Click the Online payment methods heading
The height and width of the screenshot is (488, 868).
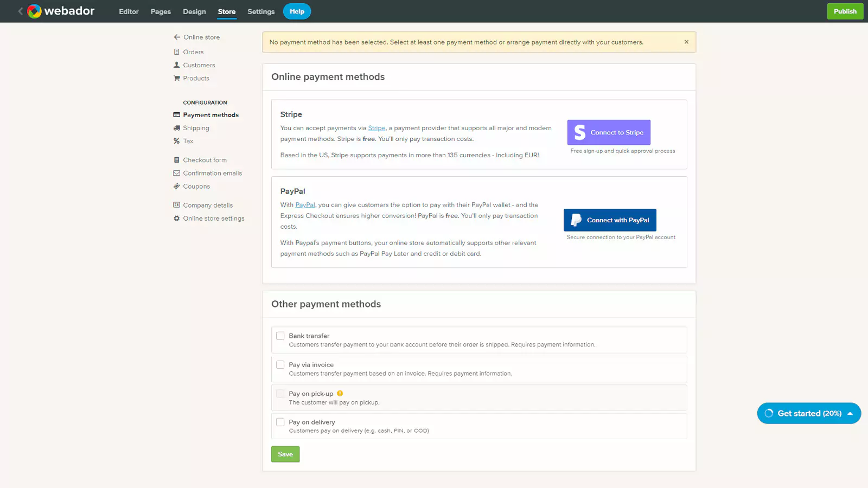[x=328, y=77]
